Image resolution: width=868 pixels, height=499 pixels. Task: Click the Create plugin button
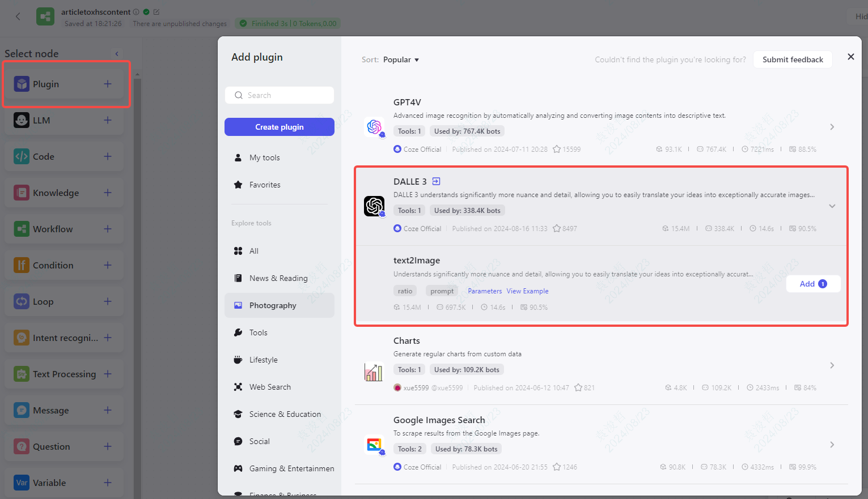point(279,126)
